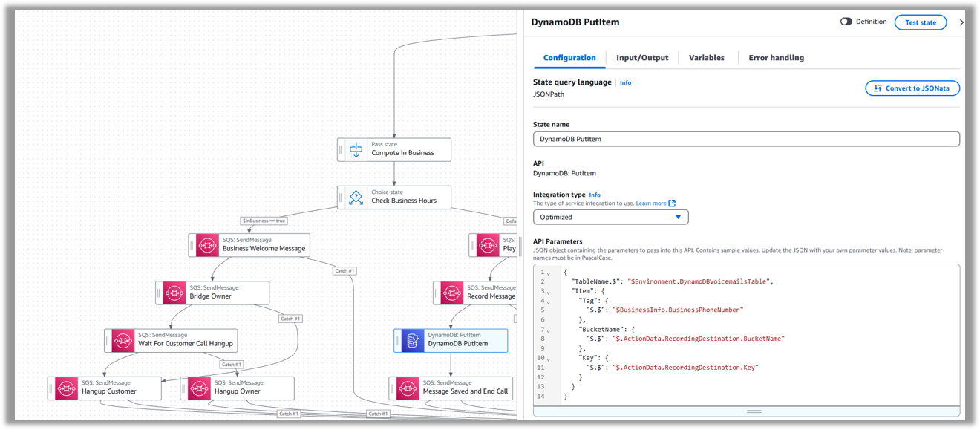Click inside the State name input field
This screenshot has width=980, height=430.
coord(745,138)
